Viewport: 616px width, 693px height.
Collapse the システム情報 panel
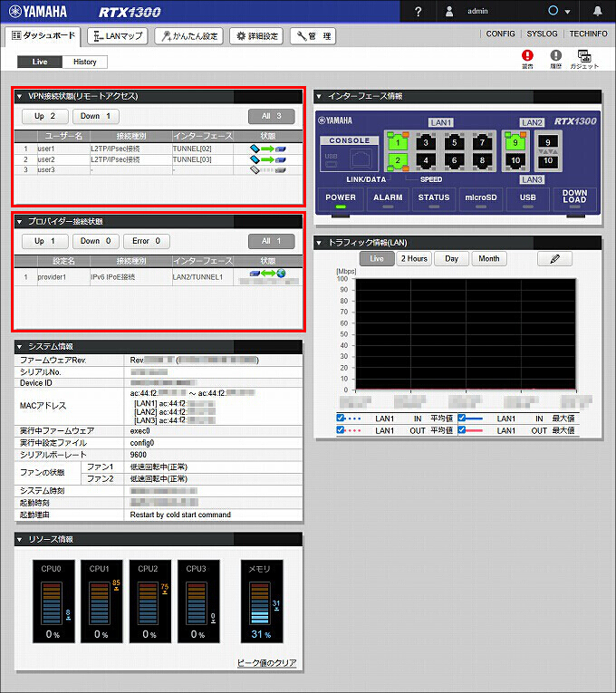pyautogui.click(x=20, y=346)
